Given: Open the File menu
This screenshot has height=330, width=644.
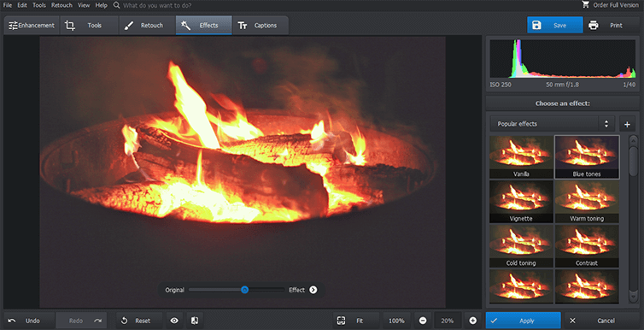Looking at the screenshot, I should [8, 5].
